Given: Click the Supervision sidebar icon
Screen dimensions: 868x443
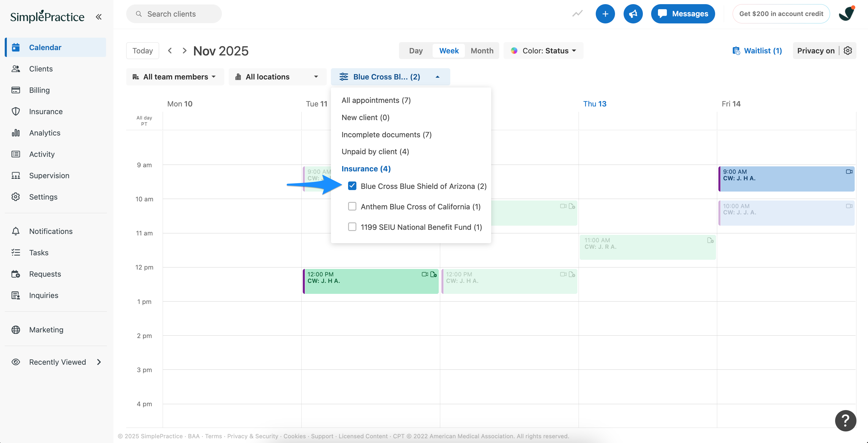Looking at the screenshot, I should click(15, 176).
